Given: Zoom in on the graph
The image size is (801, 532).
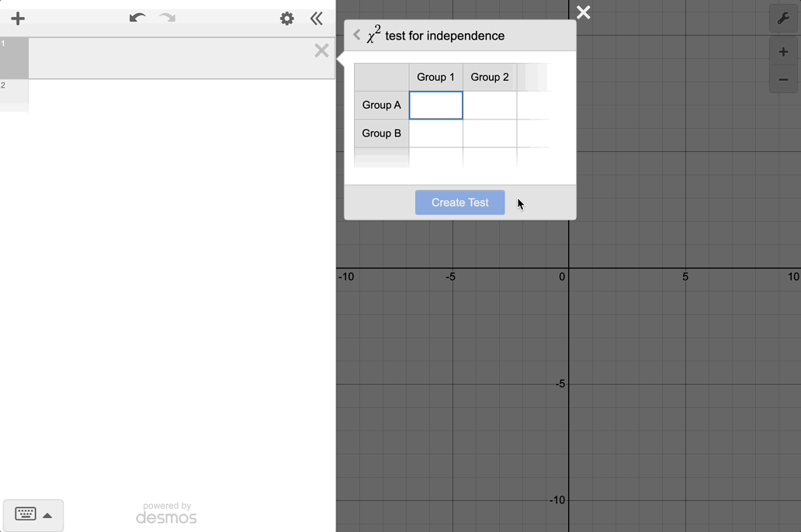Looking at the screenshot, I should click(x=782, y=52).
